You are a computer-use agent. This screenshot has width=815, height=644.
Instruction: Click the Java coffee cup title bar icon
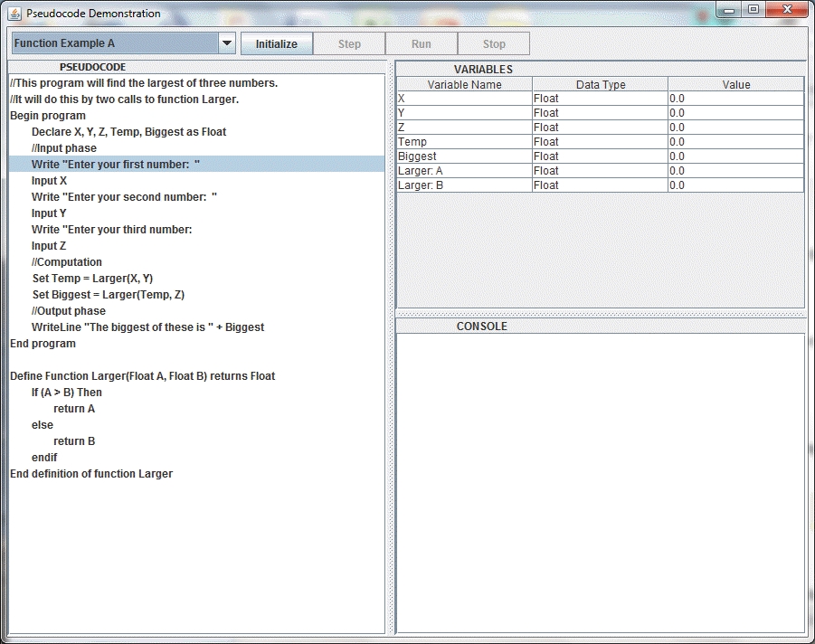pos(14,14)
